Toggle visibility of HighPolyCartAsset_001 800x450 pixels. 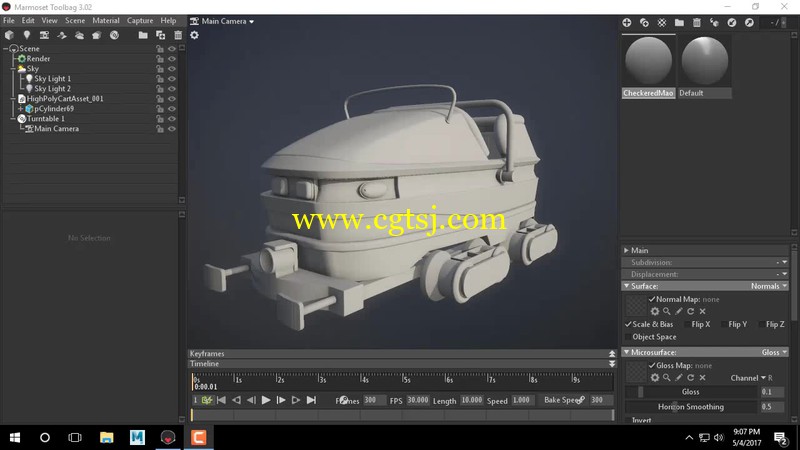click(x=172, y=98)
